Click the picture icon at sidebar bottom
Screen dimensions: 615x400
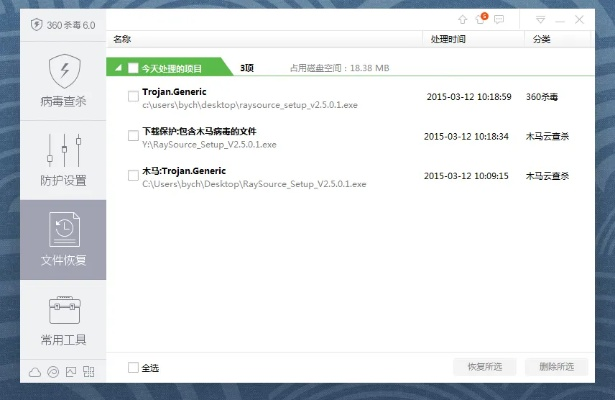pyautogui.click(x=71, y=372)
